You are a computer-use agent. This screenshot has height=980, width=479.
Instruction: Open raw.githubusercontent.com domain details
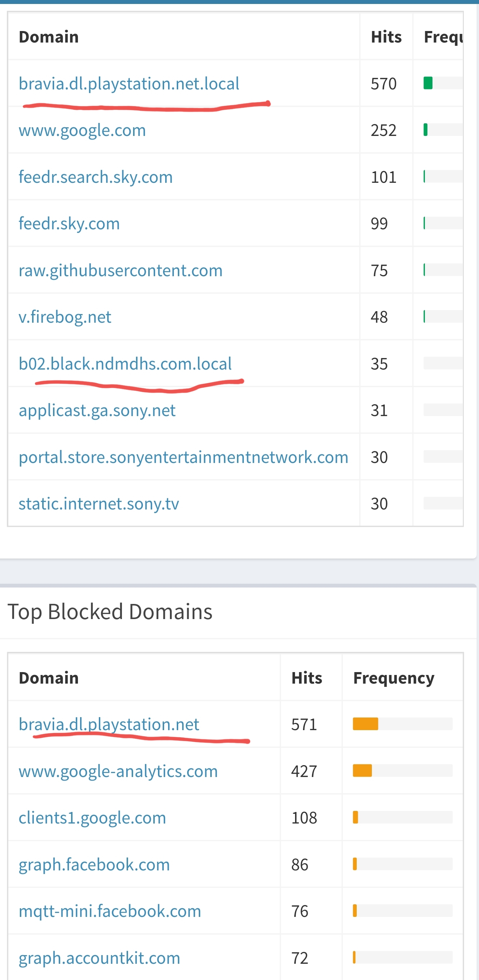(x=120, y=270)
